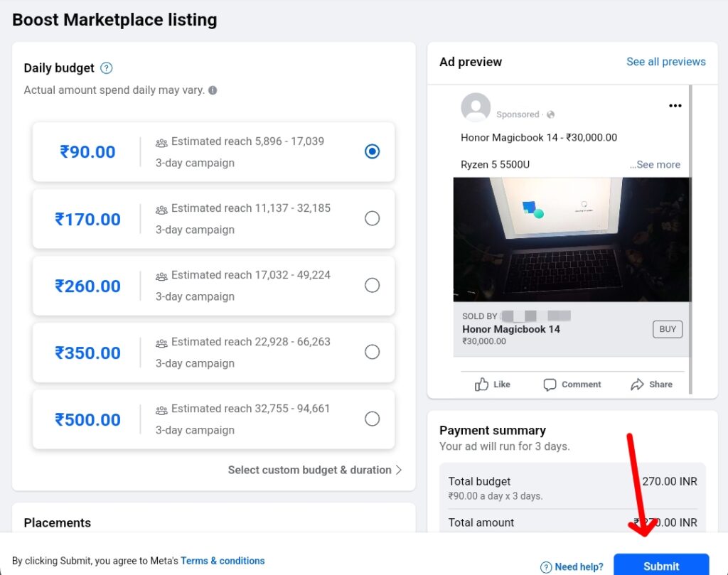
Task: Expand ad text with ...See more
Action: pos(655,164)
